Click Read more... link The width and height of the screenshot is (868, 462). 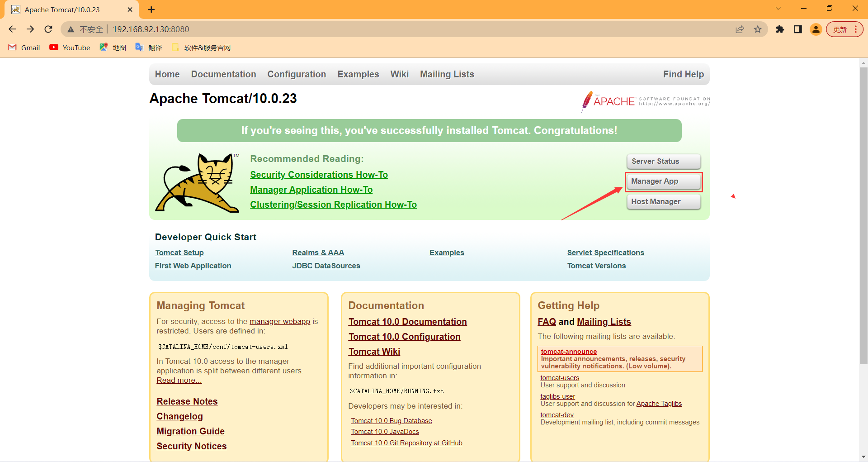[179, 380]
